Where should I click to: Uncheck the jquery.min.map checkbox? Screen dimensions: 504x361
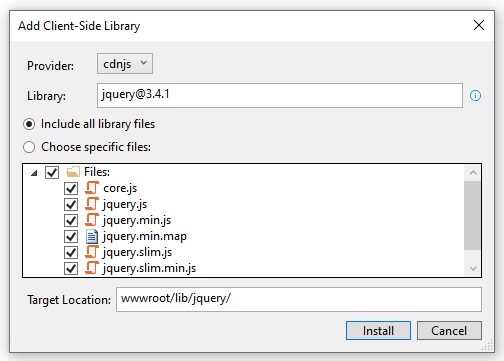(71, 236)
